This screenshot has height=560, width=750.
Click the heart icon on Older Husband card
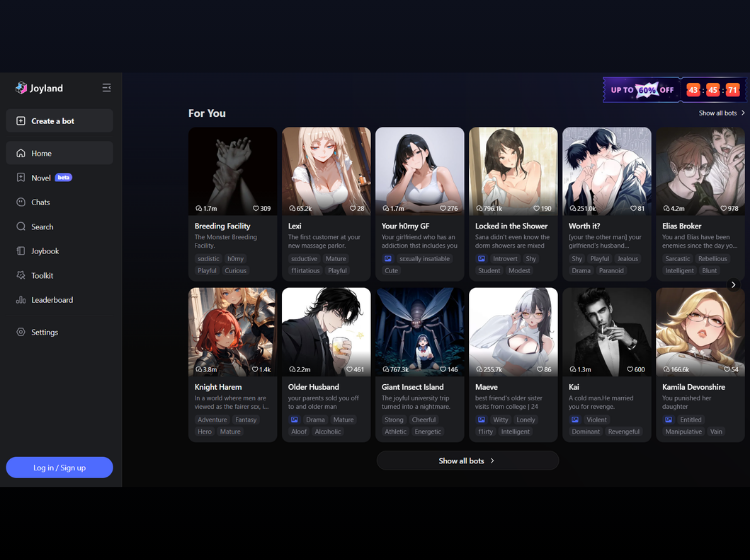349,369
